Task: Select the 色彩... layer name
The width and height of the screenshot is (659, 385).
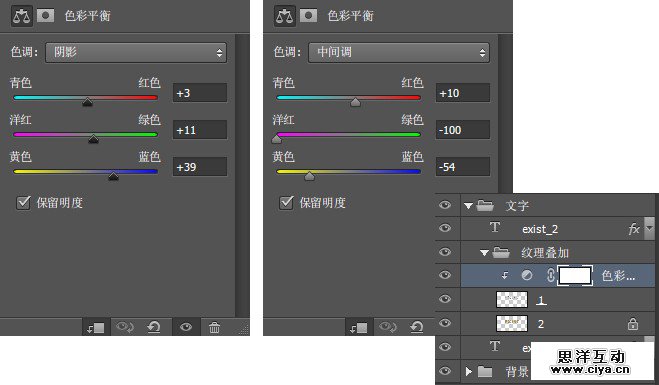Action: coord(618,276)
